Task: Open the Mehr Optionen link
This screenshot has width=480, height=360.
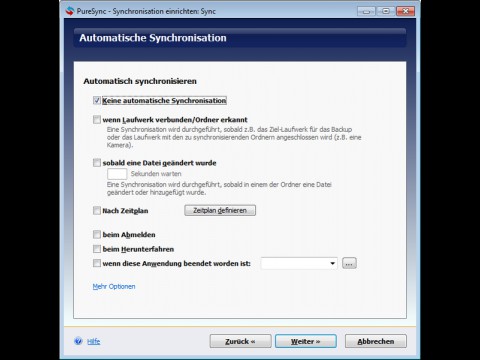Action: 114,286
